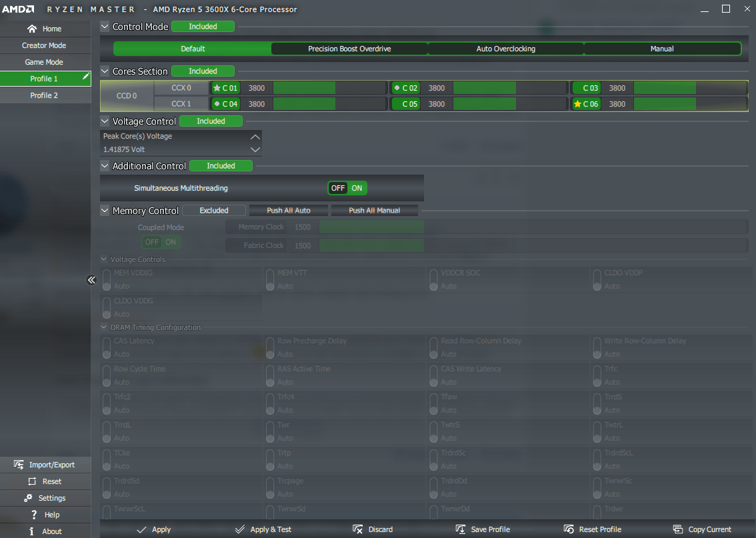Screen dimensions: 756x538
Task: Turn Simultaneous Multithreading OFF
Action: [x=337, y=188]
